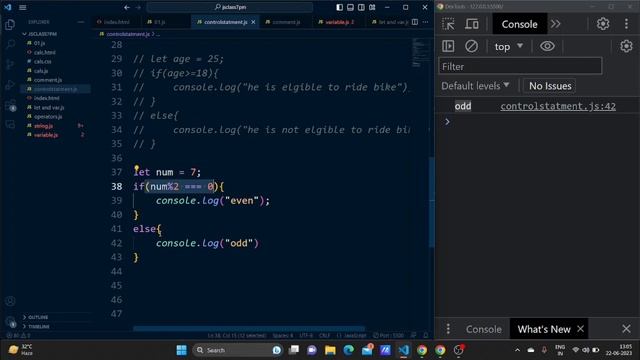Open editor More Actions ellipsis
This screenshot has width=640, height=360.
tap(425, 22)
